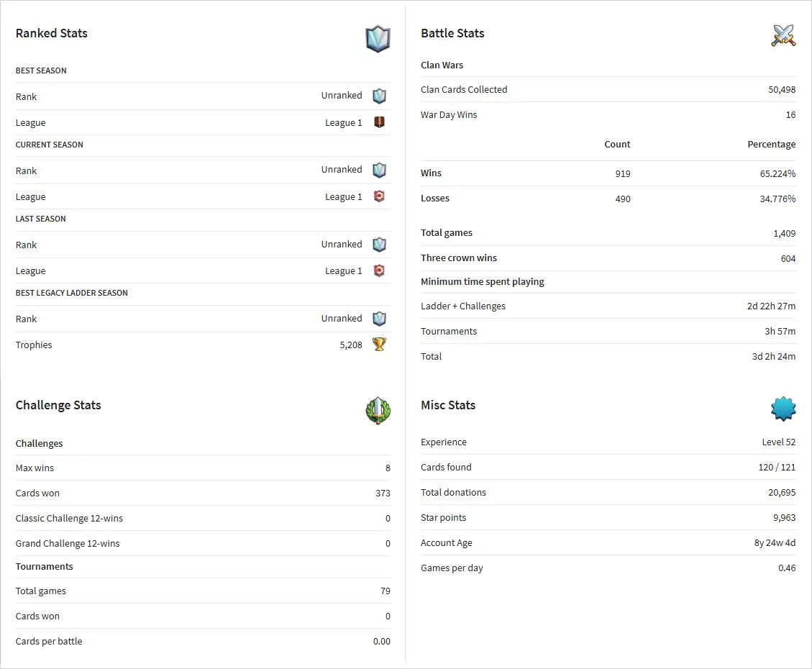Click the Last Season League 1 red badge
This screenshot has width=812, height=669.
coord(379,270)
